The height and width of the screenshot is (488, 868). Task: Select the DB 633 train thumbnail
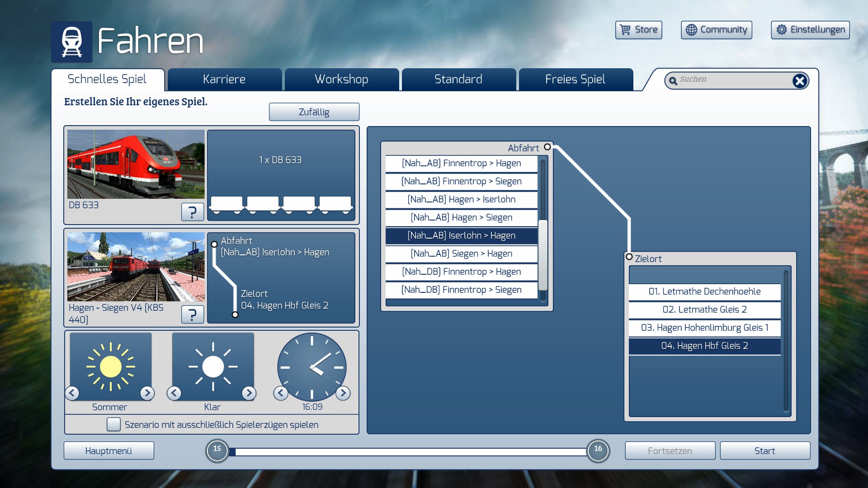(x=136, y=164)
